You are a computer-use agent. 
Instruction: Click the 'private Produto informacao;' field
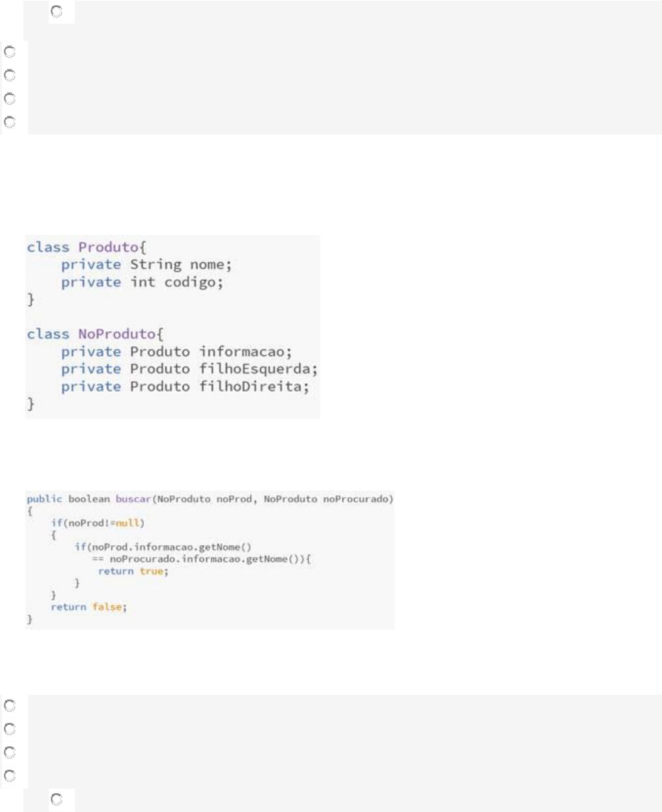click(x=176, y=351)
